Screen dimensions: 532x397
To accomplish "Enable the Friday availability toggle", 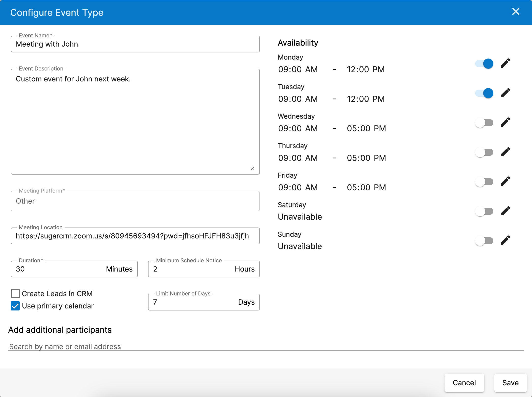I will pos(484,182).
